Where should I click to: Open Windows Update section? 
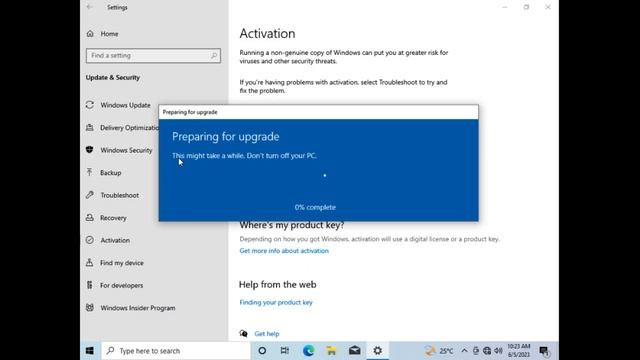[x=125, y=105]
